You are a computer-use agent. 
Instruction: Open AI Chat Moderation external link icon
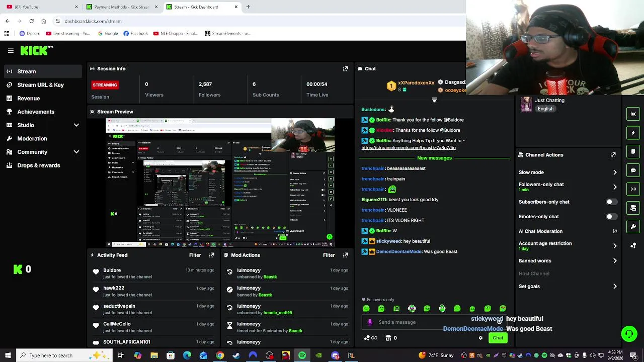[x=615, y=231]
